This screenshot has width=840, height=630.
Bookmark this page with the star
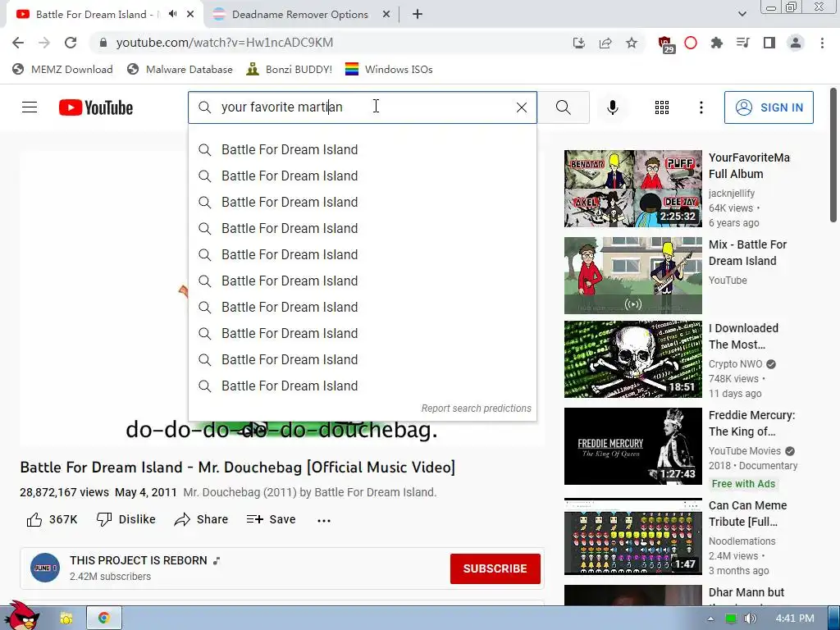click(x=632, y=43)
